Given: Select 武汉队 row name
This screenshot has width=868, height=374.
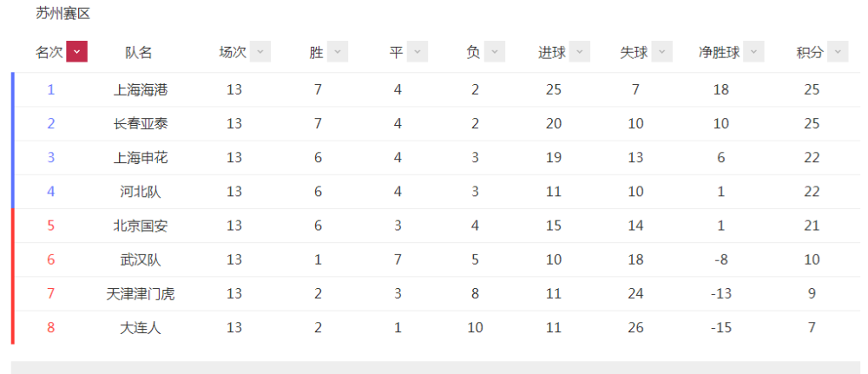Looking at the screenshot, I should 141,260.
